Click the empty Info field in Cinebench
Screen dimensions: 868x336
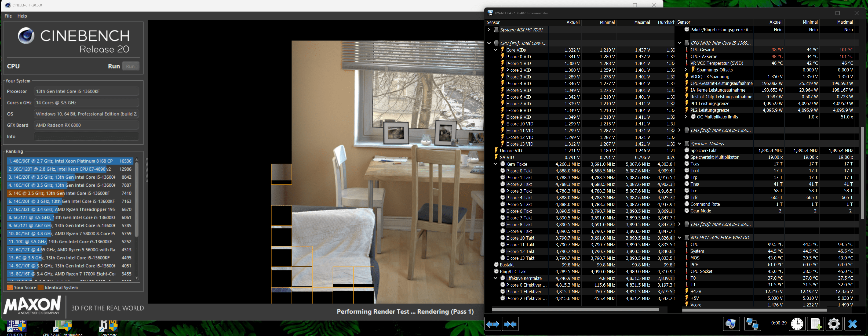click(86, 136)
